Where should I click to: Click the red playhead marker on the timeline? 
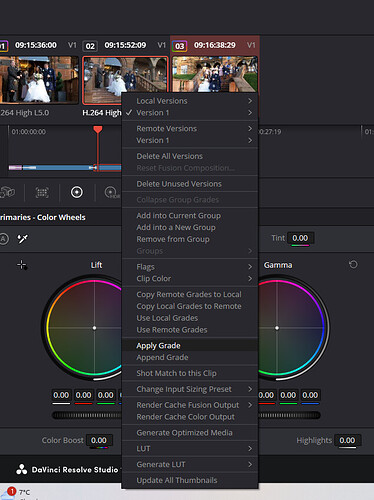coord(98,130)
